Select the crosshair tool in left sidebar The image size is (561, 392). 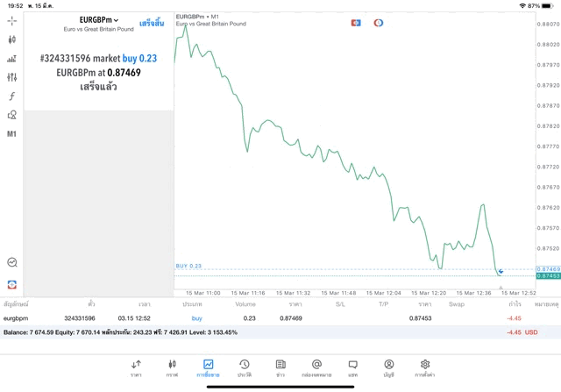click(x=11, y=21)
